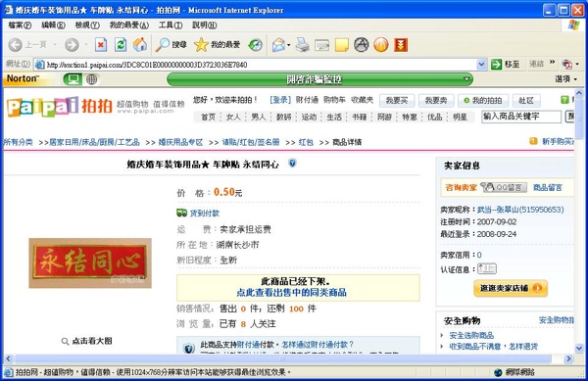Open the 商品留言 link

point(548,187)
